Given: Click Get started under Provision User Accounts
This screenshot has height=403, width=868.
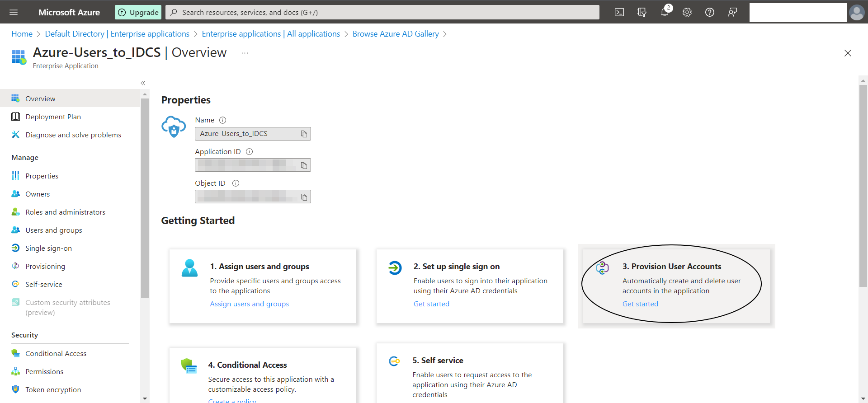Looking at the screenshot, I should coord(640,304).
